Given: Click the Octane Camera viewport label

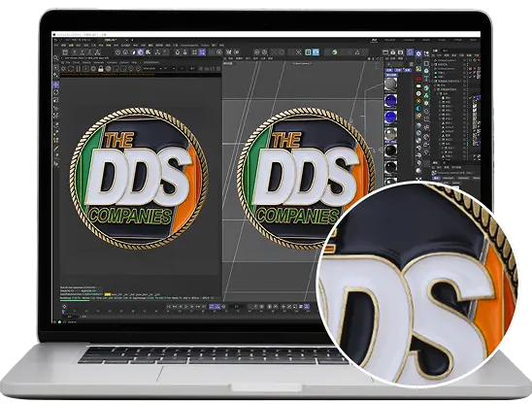Looking at the screenshot, I should point(302,63).
